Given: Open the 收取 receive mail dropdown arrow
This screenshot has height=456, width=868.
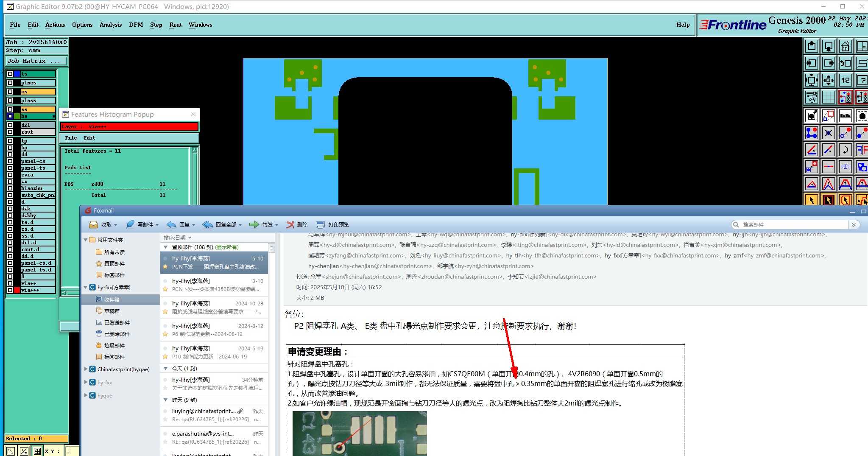Looking at the screenshot, I should tap(116, 225).
